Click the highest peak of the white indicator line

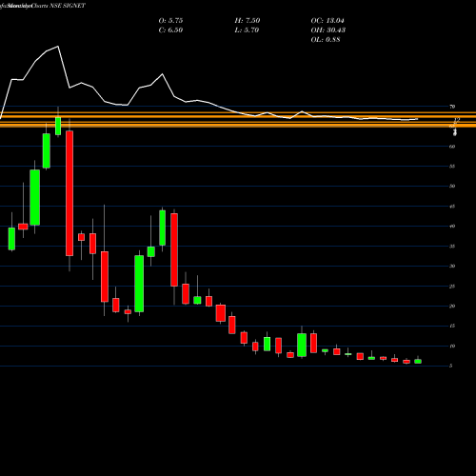(x=58, y=47)
